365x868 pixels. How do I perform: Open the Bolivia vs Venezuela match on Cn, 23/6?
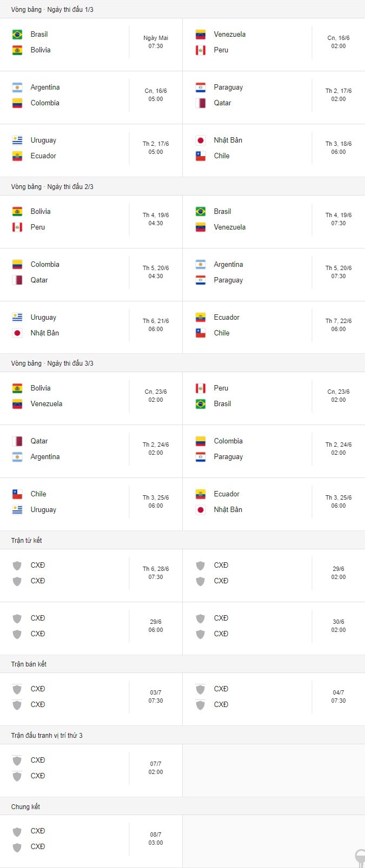[91, 399]
